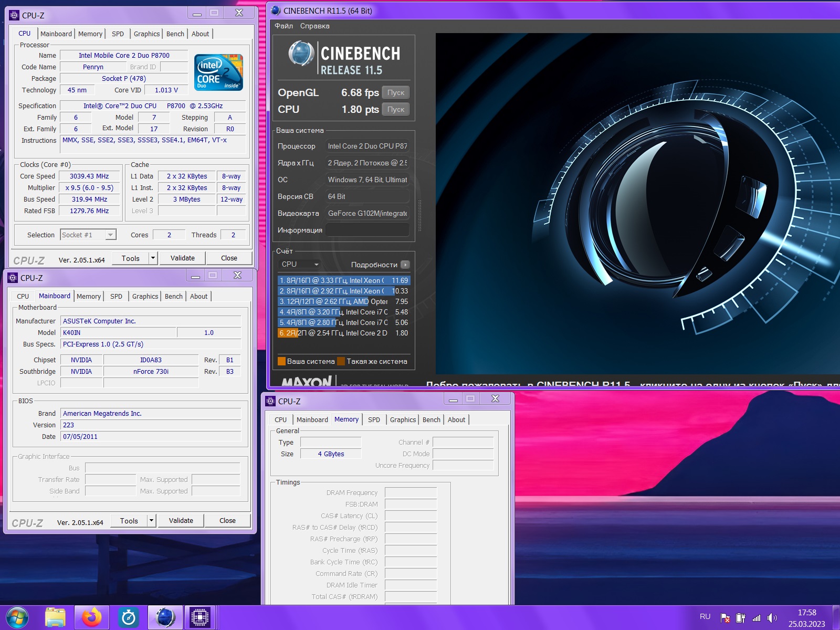Click Tools button in Mainboard CPU-Z window
840x630 pixels.
point(129,520)
